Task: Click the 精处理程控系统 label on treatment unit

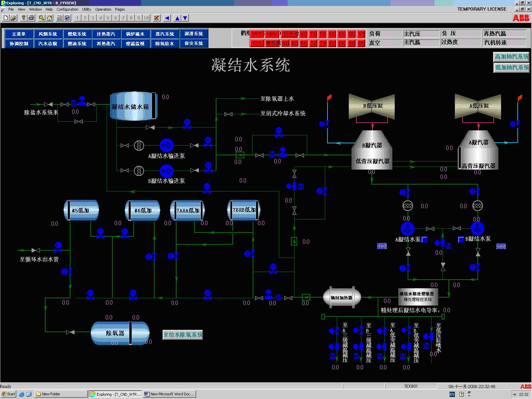Action: pyautogui.click(x=418, y=300)
